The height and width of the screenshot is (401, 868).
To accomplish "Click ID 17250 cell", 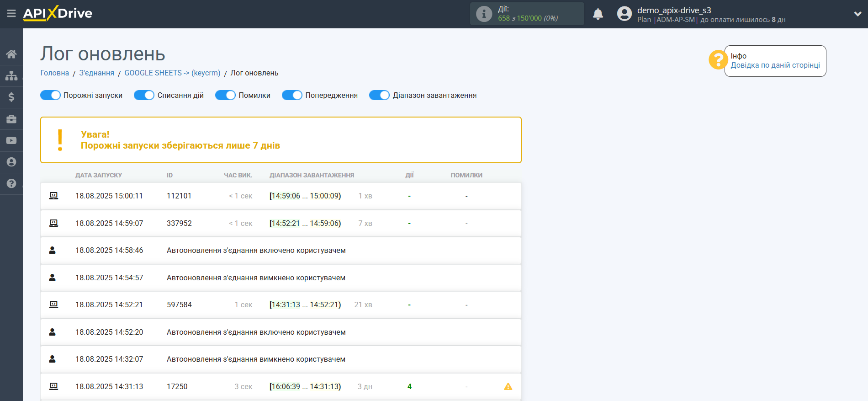I will [177, 386].
